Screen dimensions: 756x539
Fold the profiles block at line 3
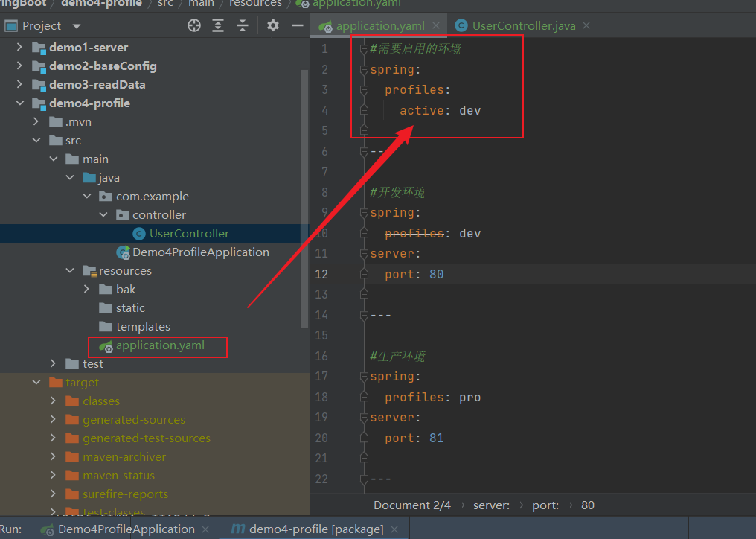pos(364,90)
